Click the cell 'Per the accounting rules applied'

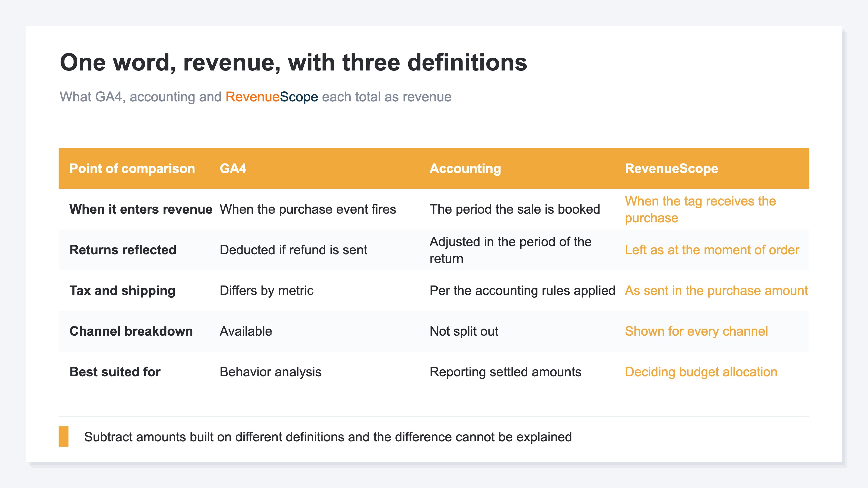[x=522, y=291]
